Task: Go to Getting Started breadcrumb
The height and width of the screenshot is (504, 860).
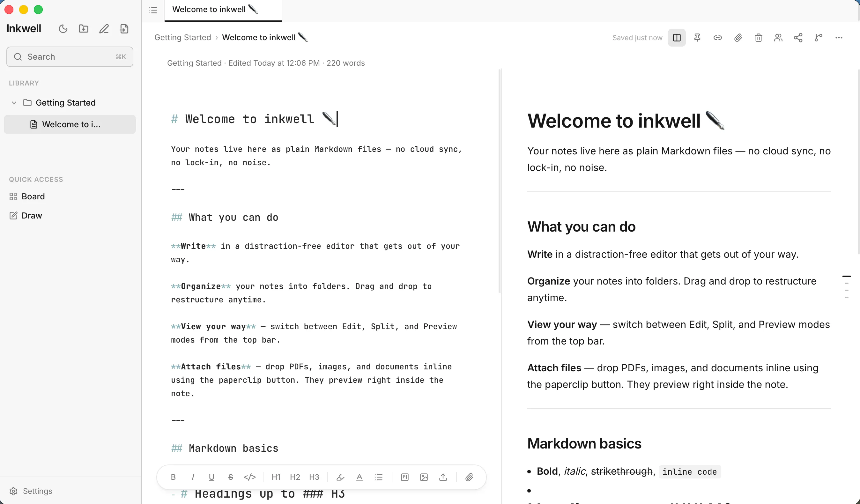Action: click(183, 38)
